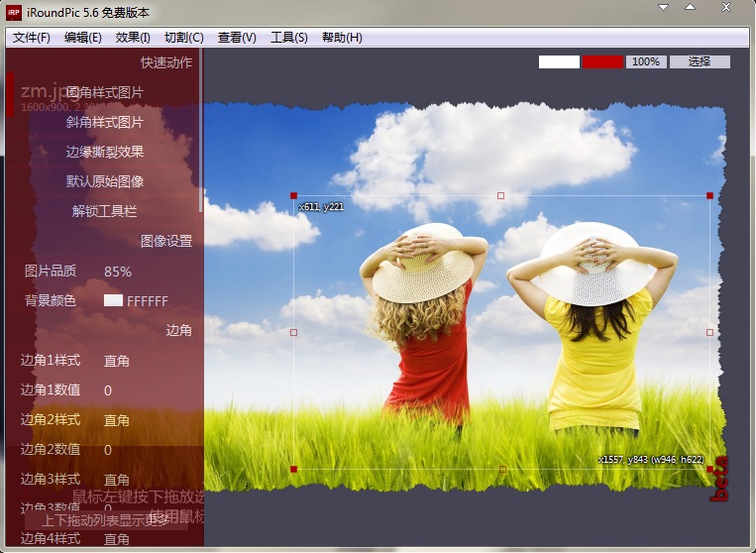Click the 选择 button at top right
This screenshot has height=553, width=756.
coord(700,61)
